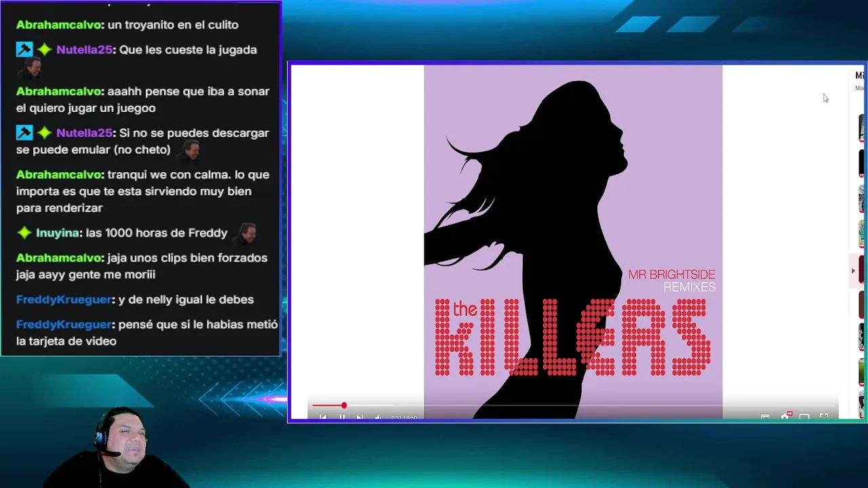
Task: Toggle subtitles on the video player
Action: [x=765, y=416]
